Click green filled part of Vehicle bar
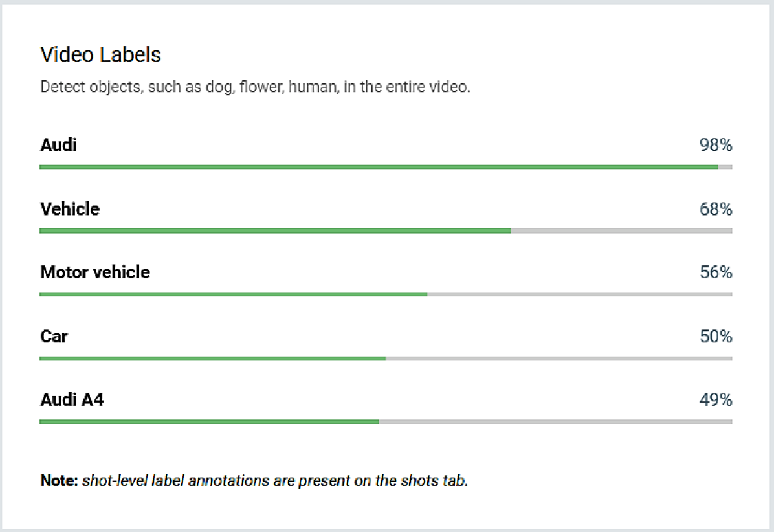This screenshot has height=532, width=774. point(275,230)
